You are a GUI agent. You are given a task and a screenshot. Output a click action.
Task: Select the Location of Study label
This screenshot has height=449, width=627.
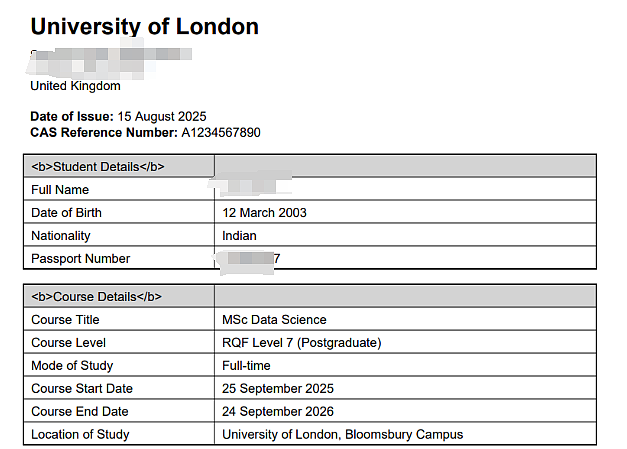click(80, 434)
